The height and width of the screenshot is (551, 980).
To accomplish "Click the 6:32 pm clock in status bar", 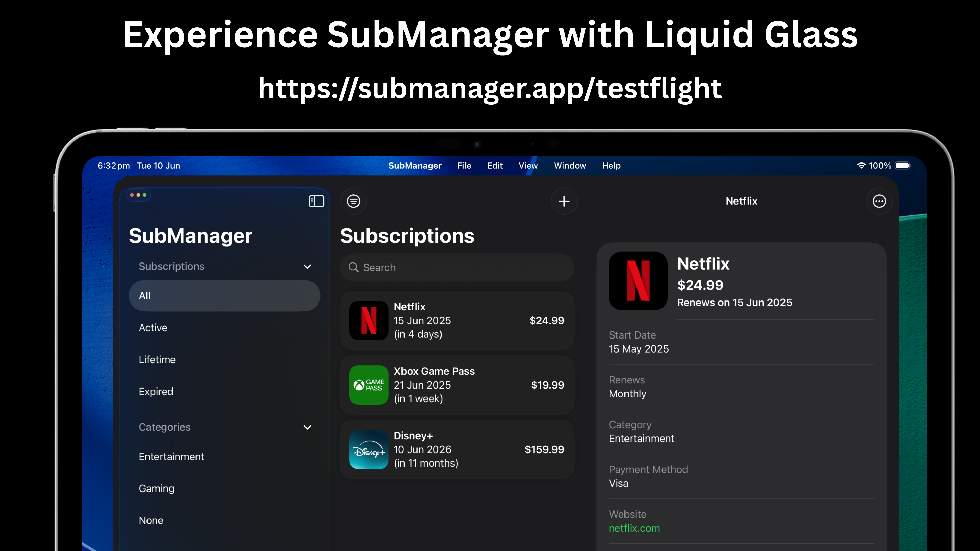I will point(114,166).
